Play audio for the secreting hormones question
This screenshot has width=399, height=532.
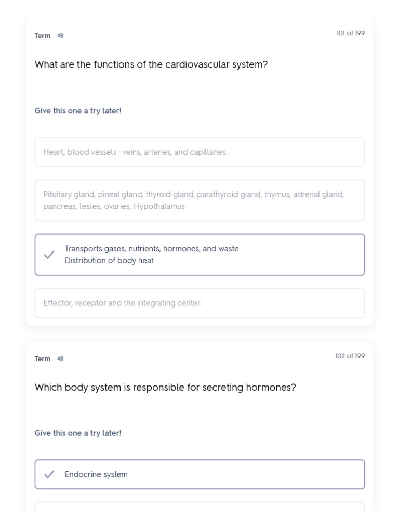pyautogui.click(x=60, y=358)
